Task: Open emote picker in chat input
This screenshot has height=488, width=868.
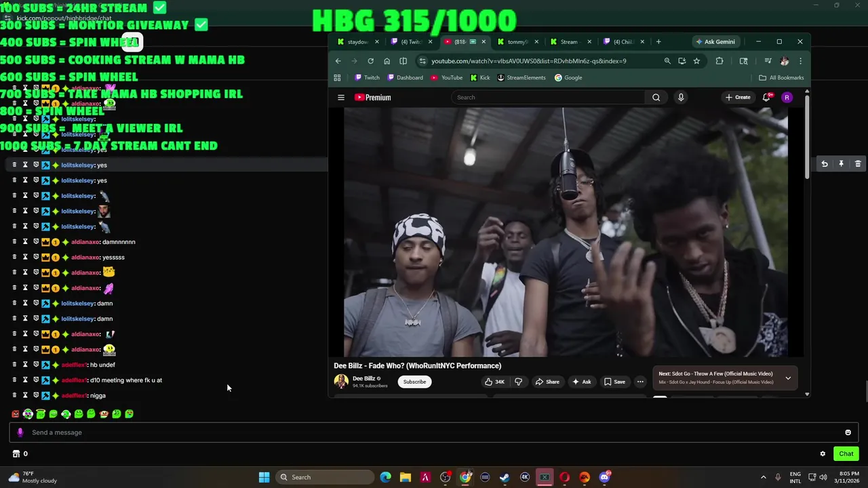Action: coord(848,432)
